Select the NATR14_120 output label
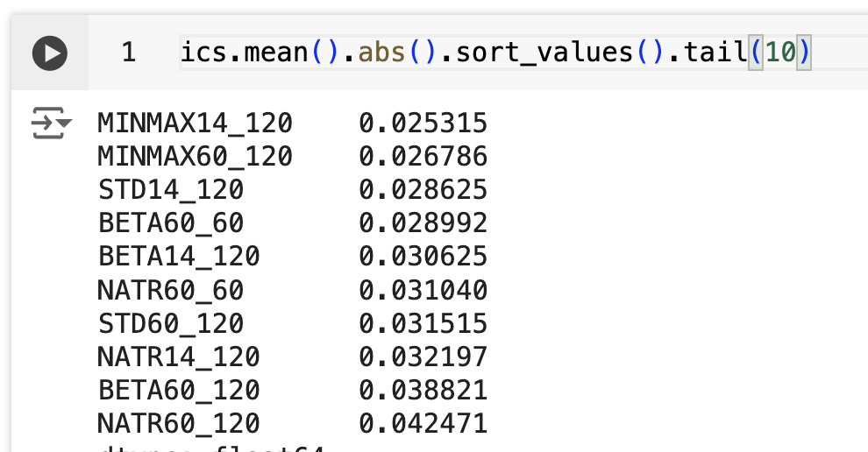 pos(179,357)
